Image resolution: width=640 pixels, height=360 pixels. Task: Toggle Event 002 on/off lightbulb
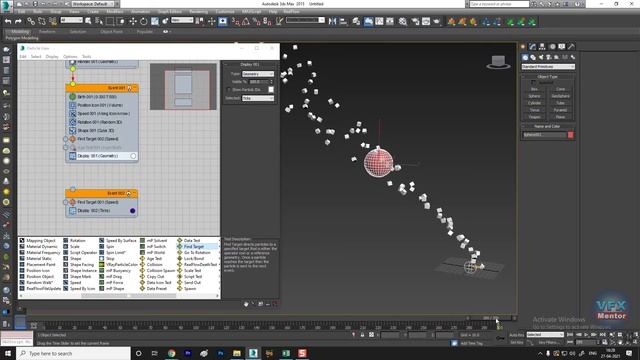129,193
